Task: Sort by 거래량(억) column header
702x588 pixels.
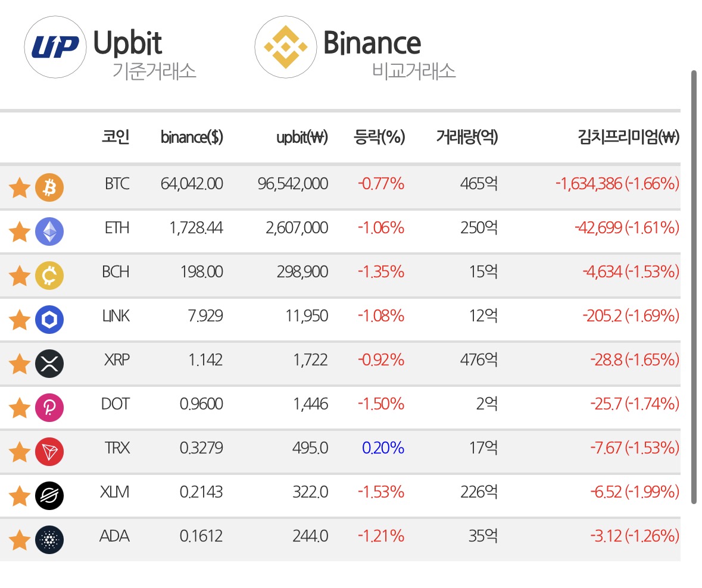Action: pos(467,137)
